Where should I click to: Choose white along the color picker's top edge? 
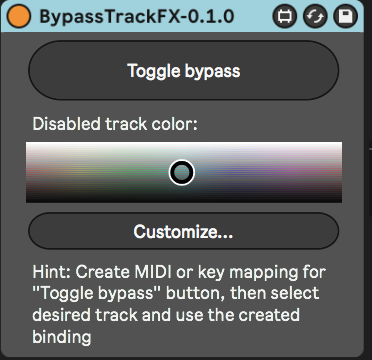[184, 144]
